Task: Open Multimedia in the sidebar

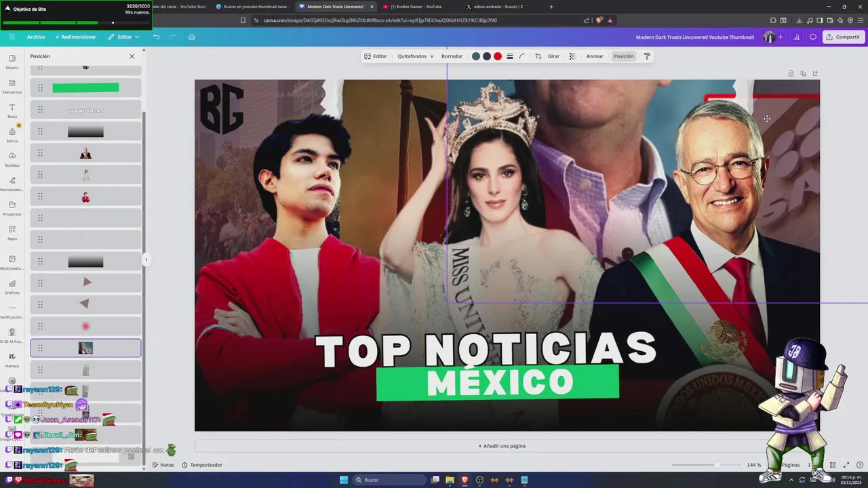Action: point(12,262)
